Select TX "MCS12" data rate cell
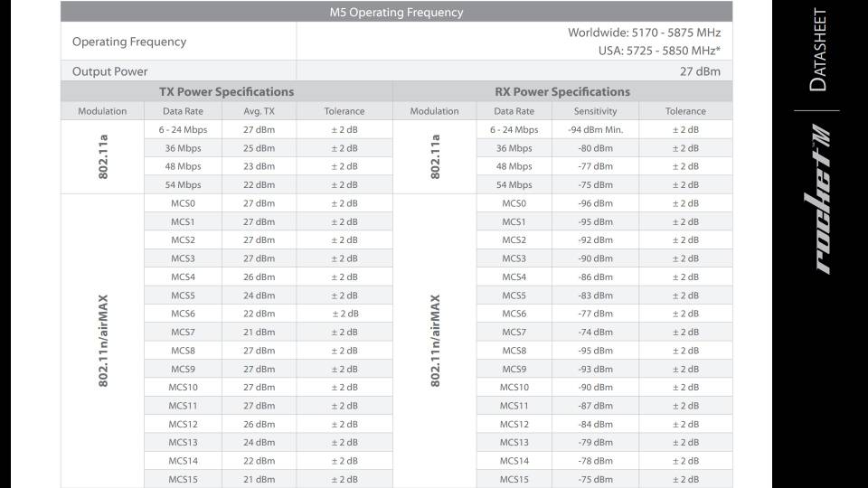 coord(183,425)
